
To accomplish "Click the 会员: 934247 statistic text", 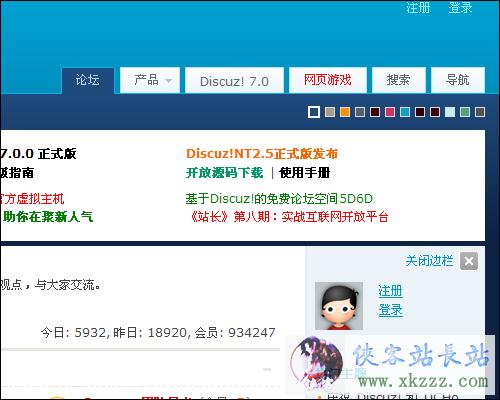I will (235, 333).
